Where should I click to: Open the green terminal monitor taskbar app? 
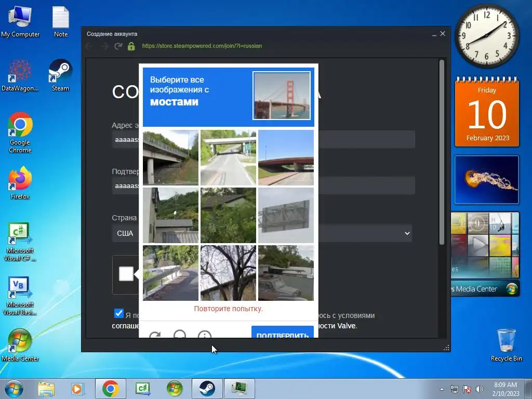point(240,389)
